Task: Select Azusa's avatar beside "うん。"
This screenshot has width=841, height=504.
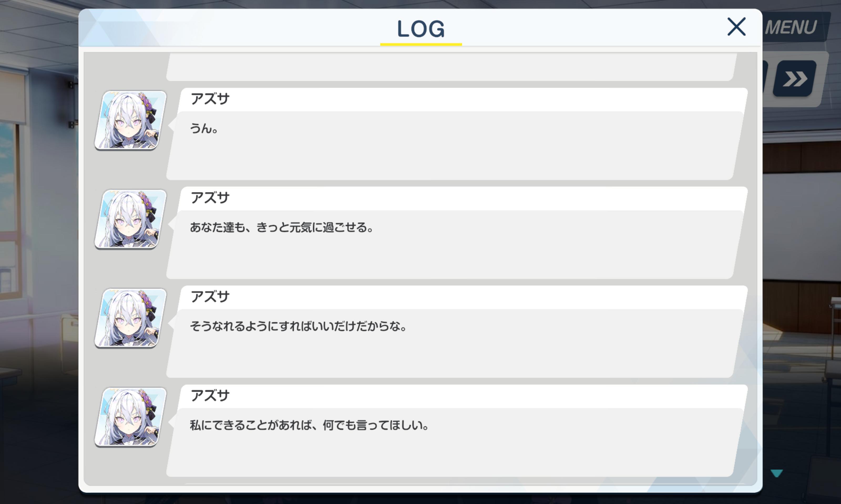Action: coord(131,120)
